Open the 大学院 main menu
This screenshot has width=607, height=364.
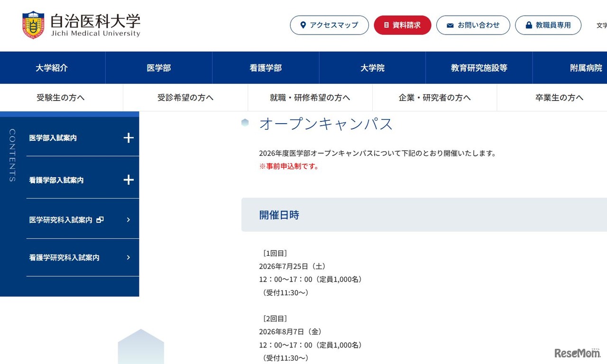372,68
